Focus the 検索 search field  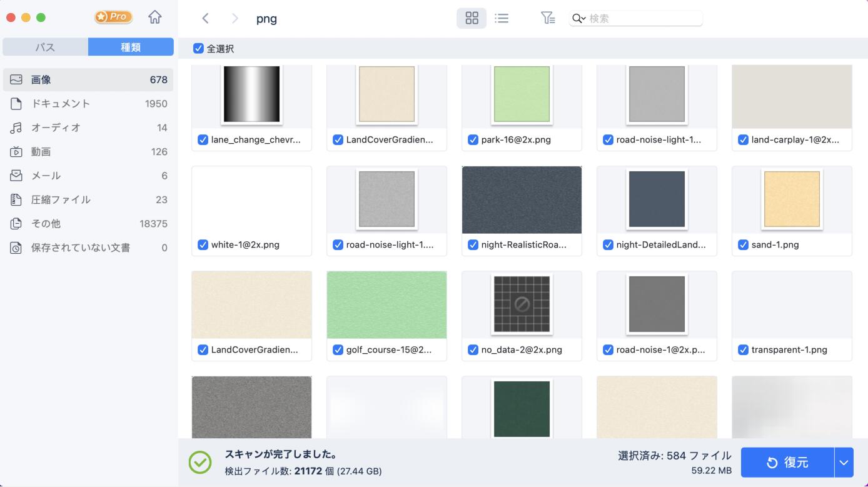pyautogui.click(x=644, y=18)
